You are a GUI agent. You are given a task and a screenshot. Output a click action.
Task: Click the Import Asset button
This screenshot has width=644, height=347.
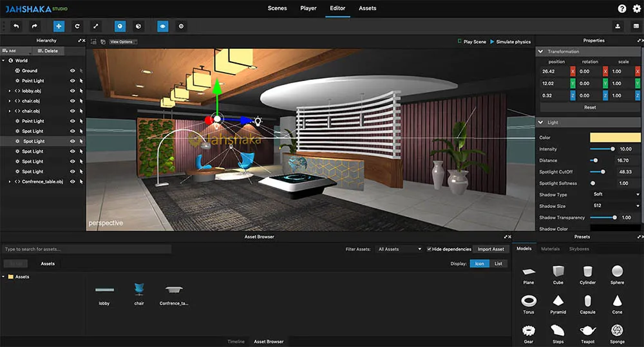(491, 249)
